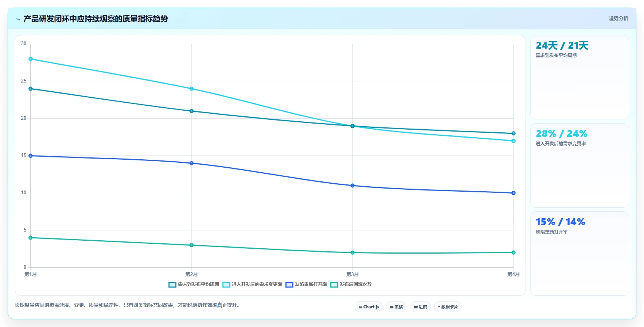The width and height of the screenshot is (644, 327).
Task: Click the 第2月 point on the dark teal 周期 line
Action: pyautogui.click(x=191, y=111)
